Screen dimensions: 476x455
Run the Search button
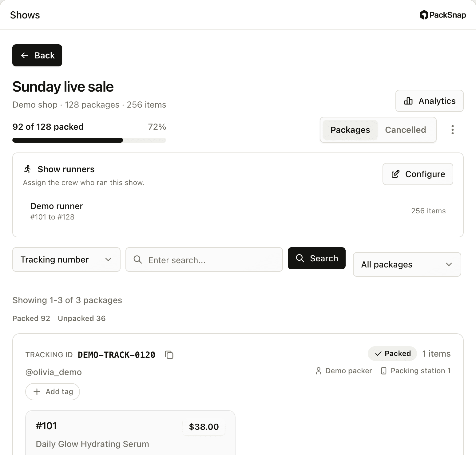pos(317,258)
